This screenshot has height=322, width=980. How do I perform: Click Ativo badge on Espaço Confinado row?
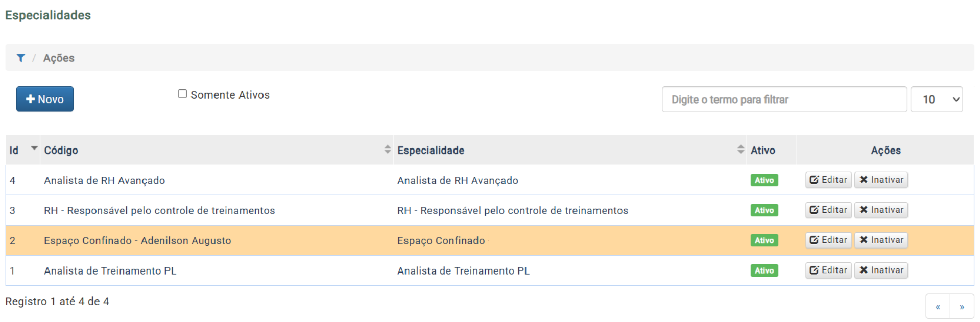764,240
